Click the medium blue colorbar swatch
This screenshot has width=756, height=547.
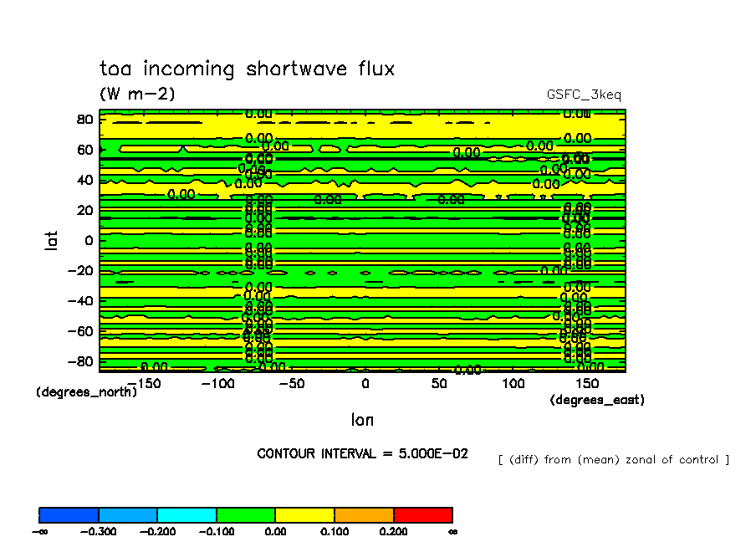(128, 515)
